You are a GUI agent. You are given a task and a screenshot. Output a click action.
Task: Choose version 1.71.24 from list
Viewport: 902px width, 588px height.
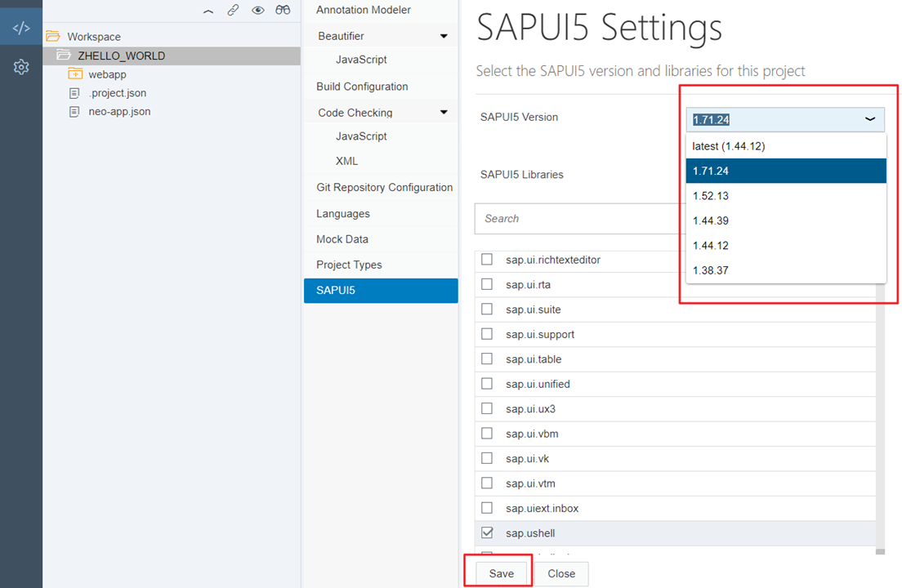pos(786,171)
